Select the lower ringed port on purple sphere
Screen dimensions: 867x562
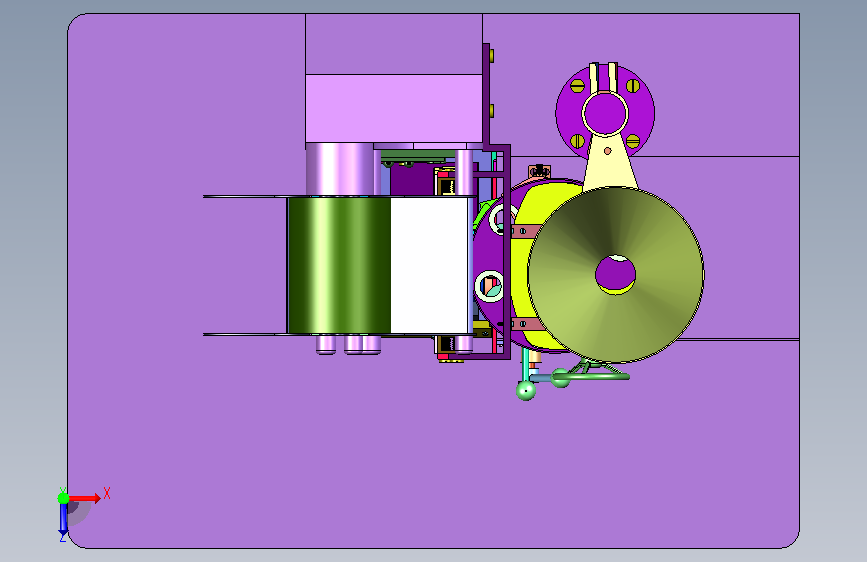(490, 286)
